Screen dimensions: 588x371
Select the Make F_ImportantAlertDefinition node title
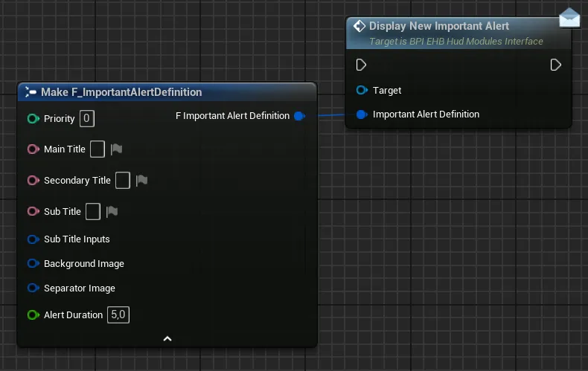click(x=121, y=92)
